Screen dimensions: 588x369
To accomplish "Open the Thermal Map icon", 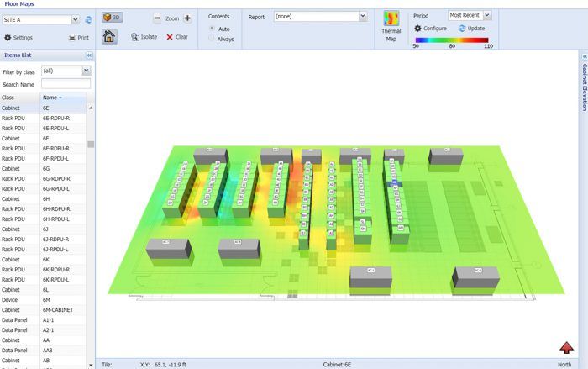I will coord(391,18).
